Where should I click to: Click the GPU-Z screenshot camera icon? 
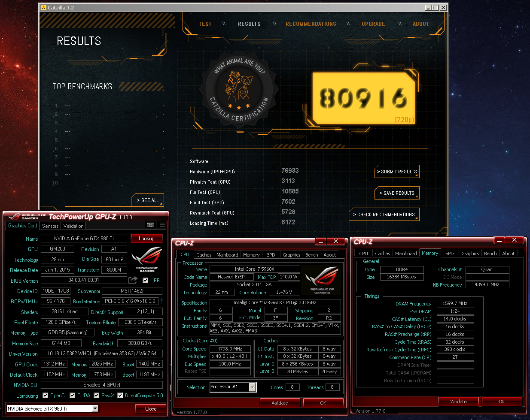coord(151,225)
